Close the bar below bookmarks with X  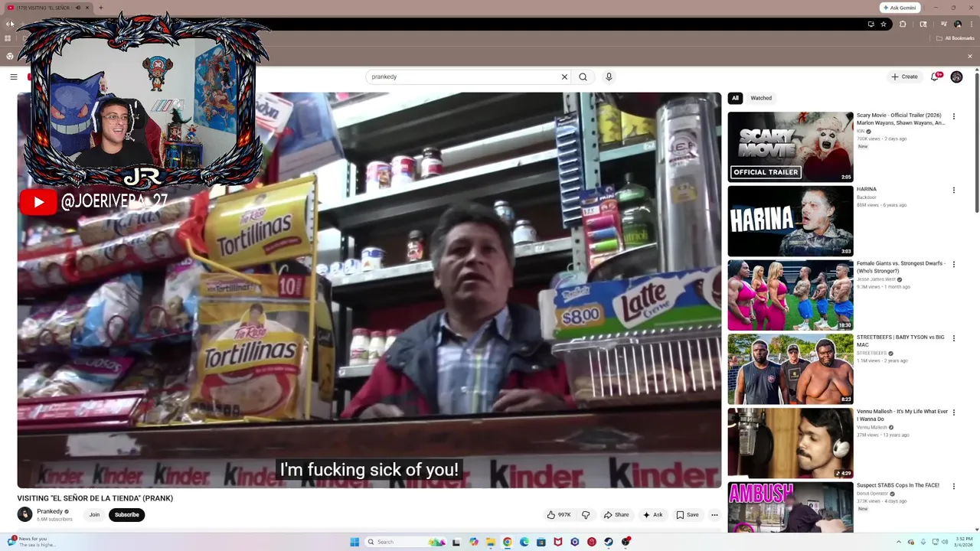tap(970, 56)
